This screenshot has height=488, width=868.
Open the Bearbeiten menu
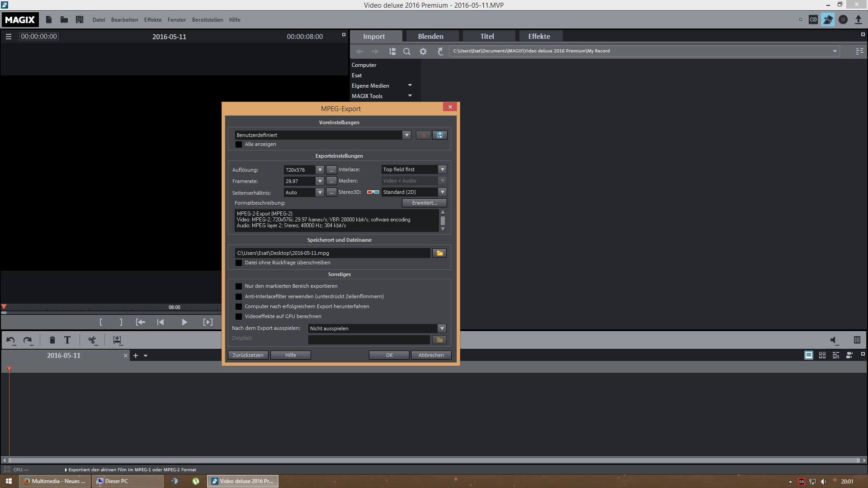pos(124,20)
